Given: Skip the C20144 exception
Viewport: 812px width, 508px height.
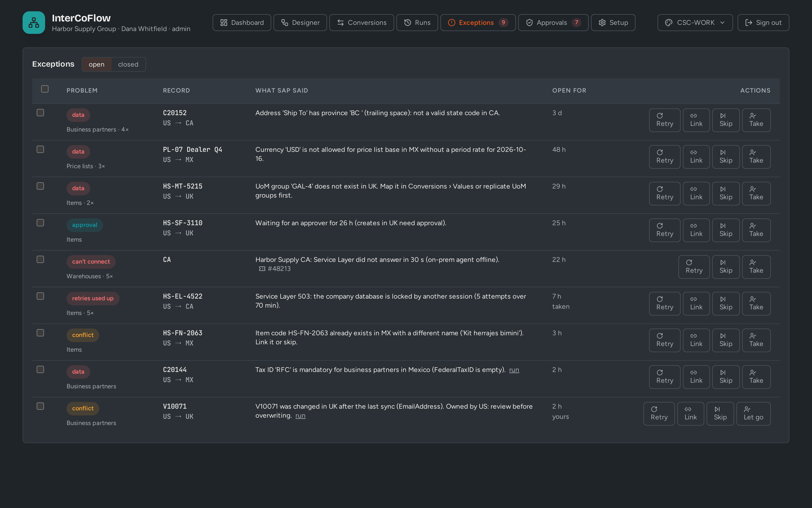Looking at the screenshot, I should (725, 377).
